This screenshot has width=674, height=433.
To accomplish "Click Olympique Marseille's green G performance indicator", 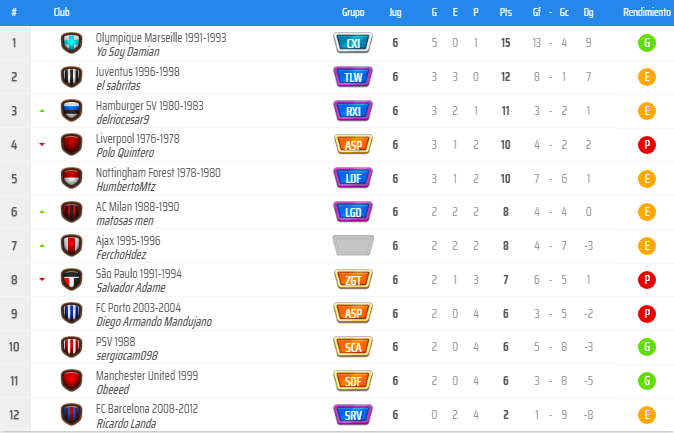I will coord(647,43).
